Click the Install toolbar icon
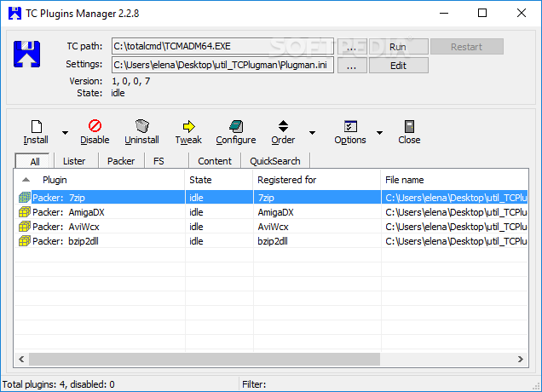Screen dimensions: 542x392 coord(37,126)
